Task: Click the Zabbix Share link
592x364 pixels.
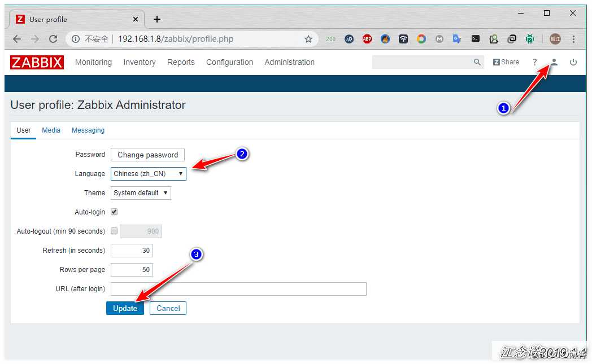Action: tap(506, 62)
